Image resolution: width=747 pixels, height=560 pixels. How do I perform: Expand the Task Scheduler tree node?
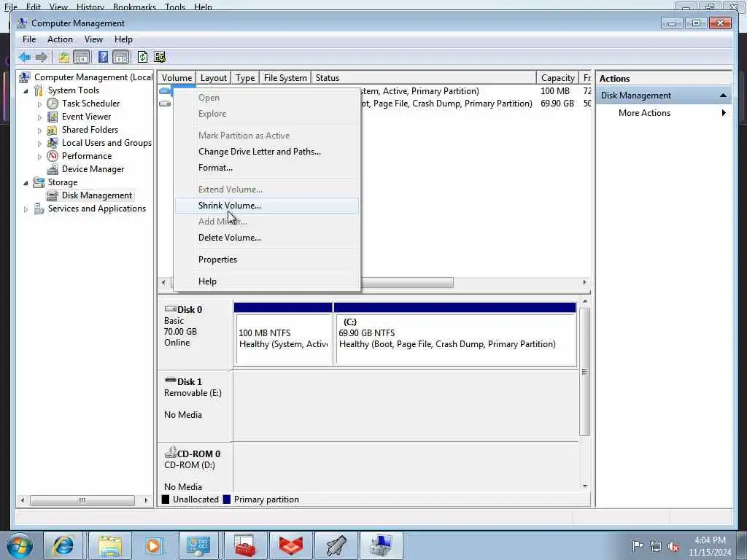(x=39, y=104)
